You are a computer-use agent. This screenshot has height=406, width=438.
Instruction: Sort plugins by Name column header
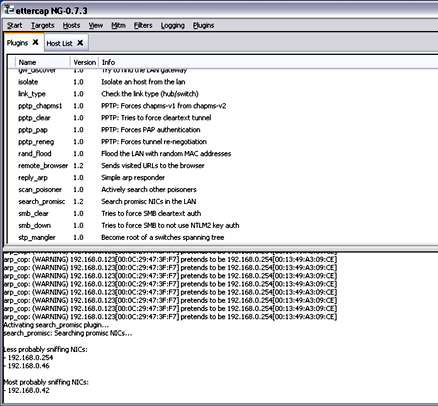[43, 62]
